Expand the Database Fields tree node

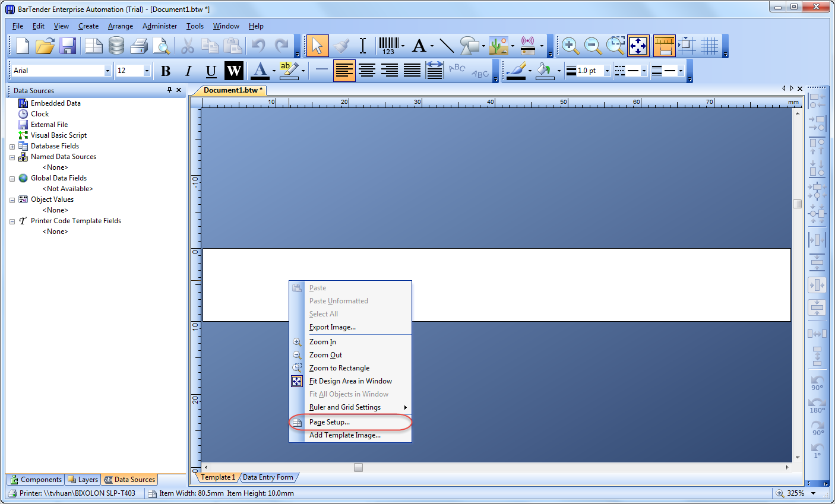point(12,147)
